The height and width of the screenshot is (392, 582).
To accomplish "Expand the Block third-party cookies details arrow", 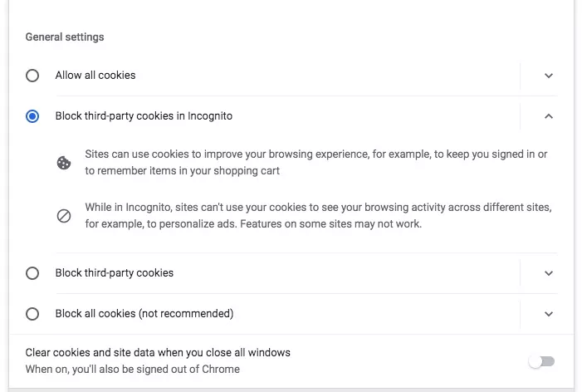I will (549, 273).
